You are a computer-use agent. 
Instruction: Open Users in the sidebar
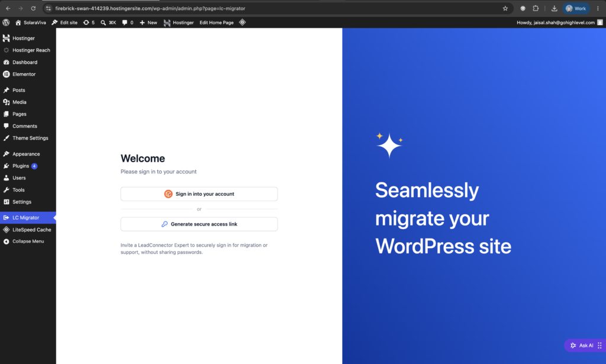[x=28, y=178]
